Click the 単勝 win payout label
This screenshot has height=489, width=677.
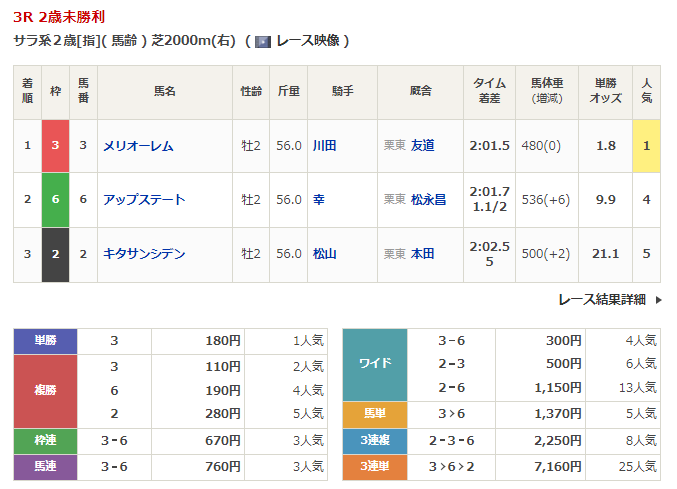pyautogui.click(x=48, y=340)
